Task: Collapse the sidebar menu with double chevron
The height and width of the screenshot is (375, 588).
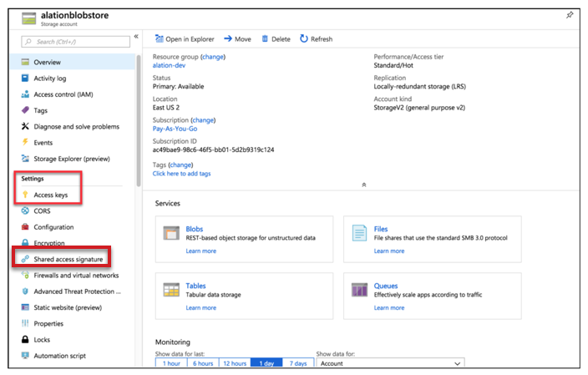Action: coord(136,37)
